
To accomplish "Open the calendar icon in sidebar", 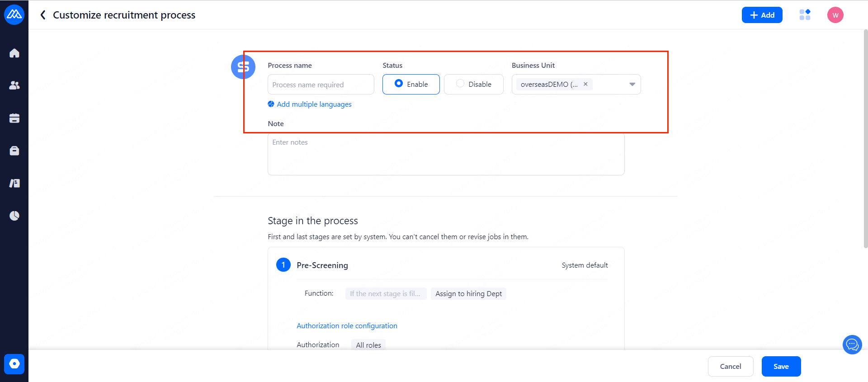I will click(x=14, y=118).
